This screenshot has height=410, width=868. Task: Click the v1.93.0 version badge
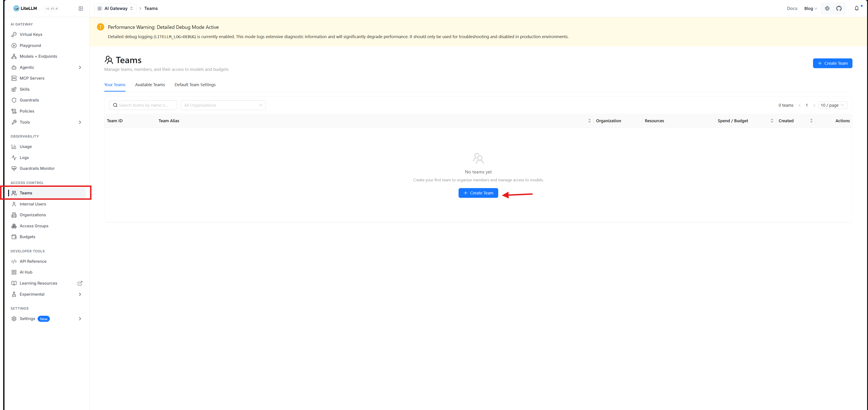(x=52, y=8)
